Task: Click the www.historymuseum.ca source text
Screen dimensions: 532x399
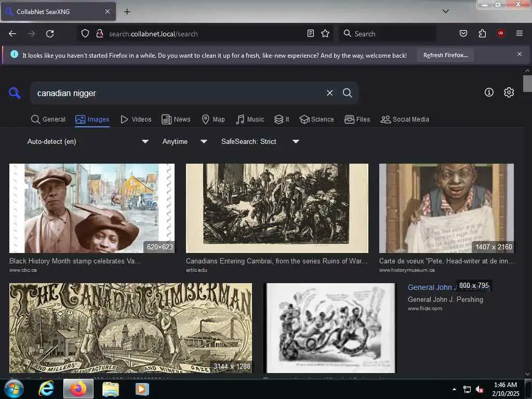Action: coord(407,270)
